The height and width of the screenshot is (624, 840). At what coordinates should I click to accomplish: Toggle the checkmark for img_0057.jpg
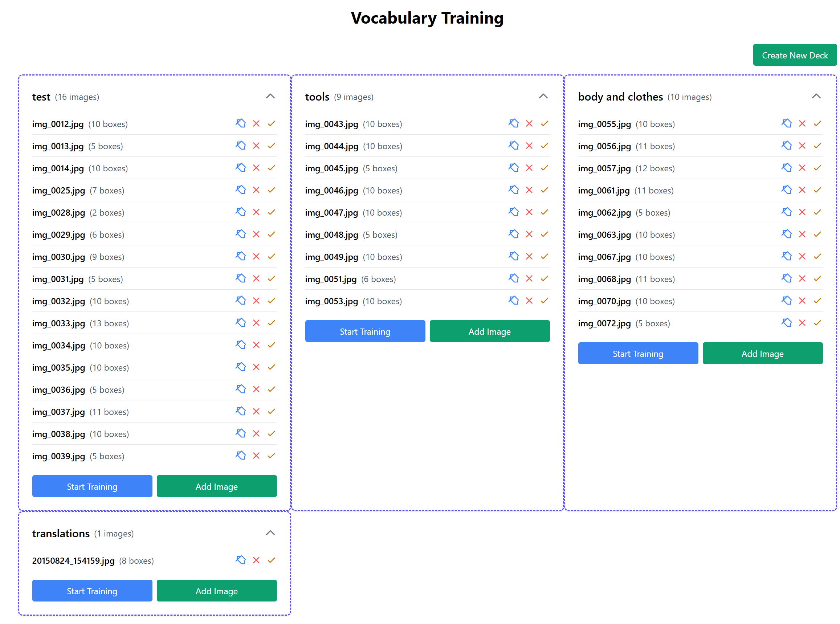click(817, 168)
